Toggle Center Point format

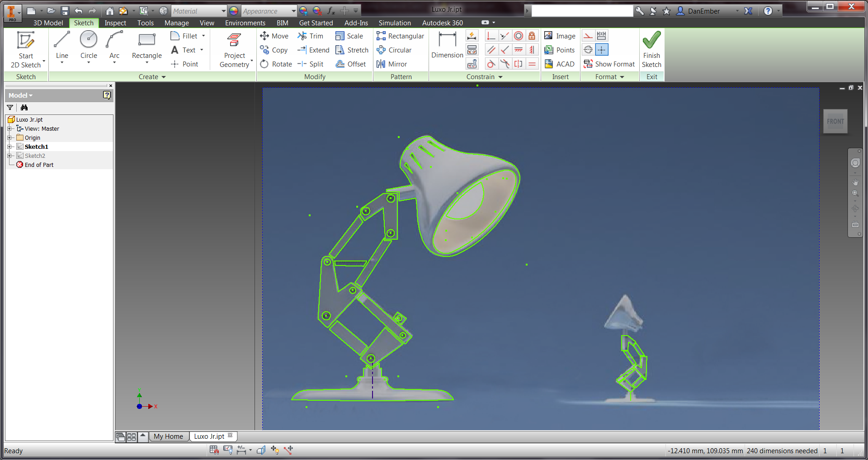(602, 50)
